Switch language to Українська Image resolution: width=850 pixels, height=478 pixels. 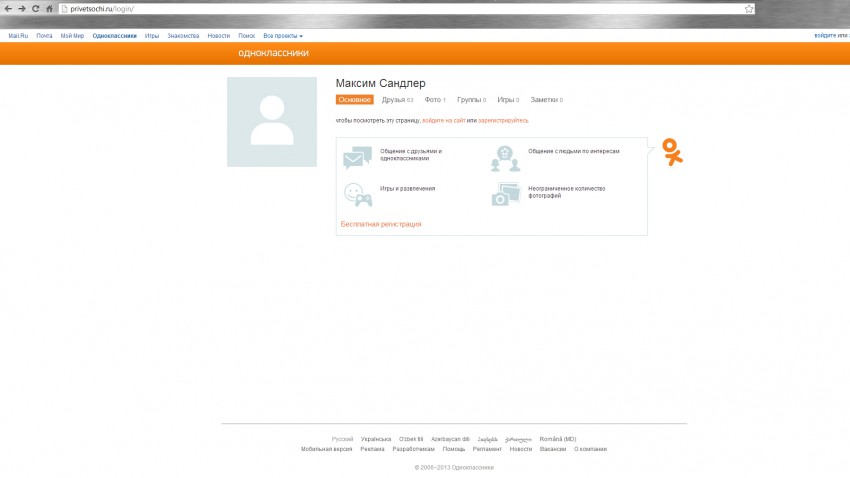coord(376,439)
